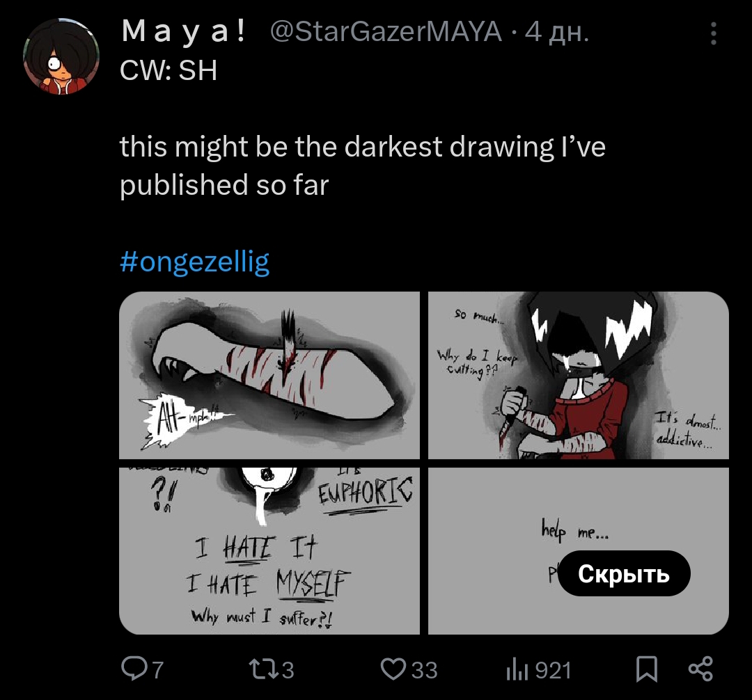Screen dimensions: 752x700
Task: Click the '4 дн.' post timestamp
Action: click(557, 32)
